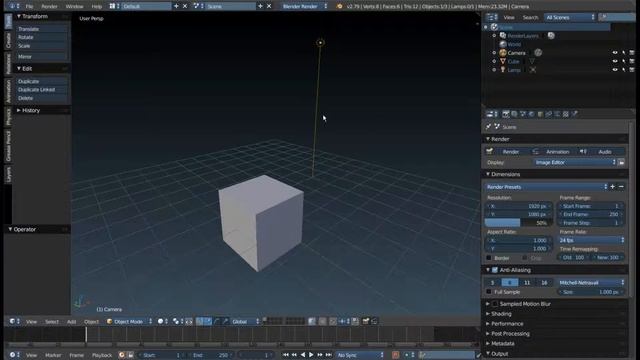Viewport: 640px width, 360px height.
Task: Open the Constraints properties tab icon
Action: pyautogui.click(x=549, y=114)
